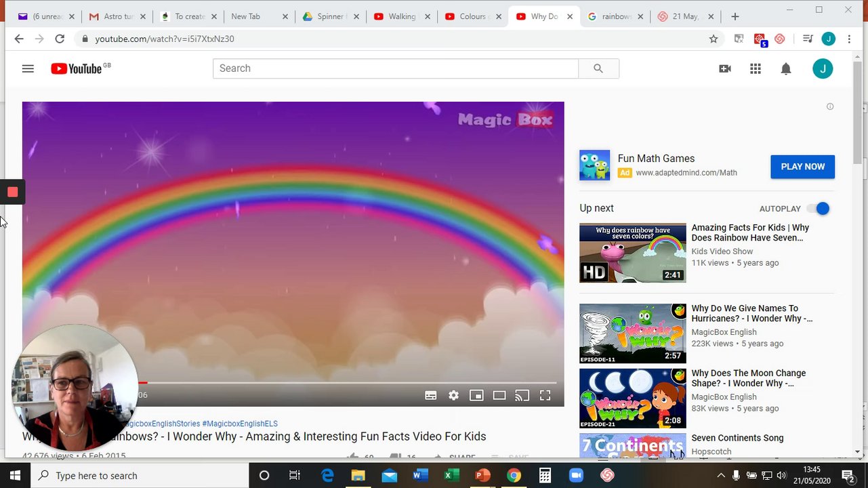Turn off the Autoplay switch

pos(819,209)
